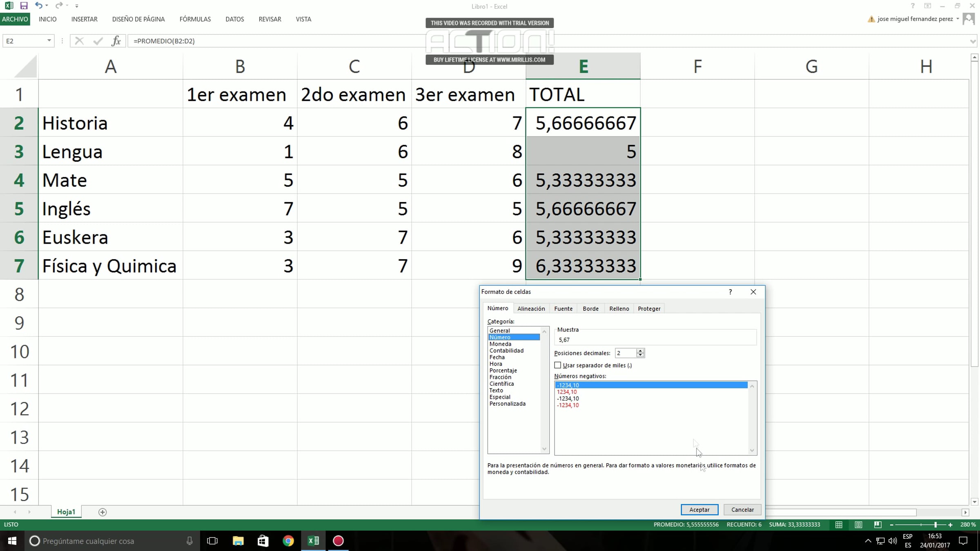Open the user account dropdown for jose miguel
Image resolution: width=980 pixels, height=551 pixels.
point(958,19)
